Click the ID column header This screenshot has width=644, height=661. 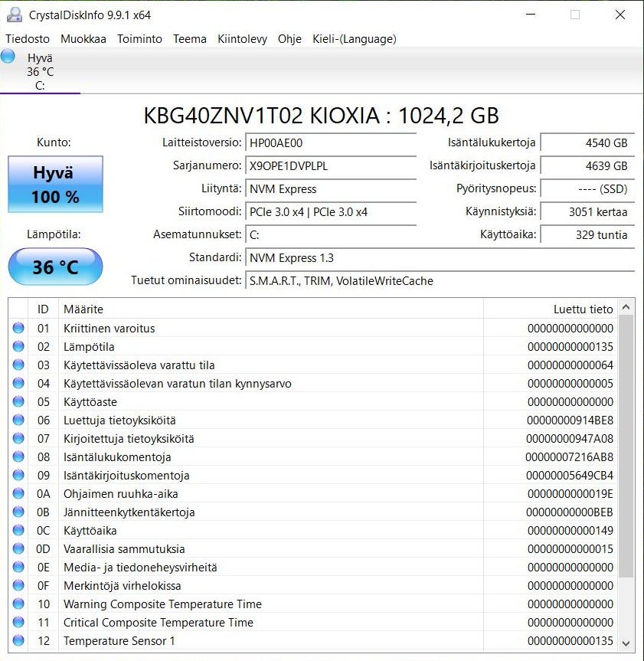coord(43,309)
